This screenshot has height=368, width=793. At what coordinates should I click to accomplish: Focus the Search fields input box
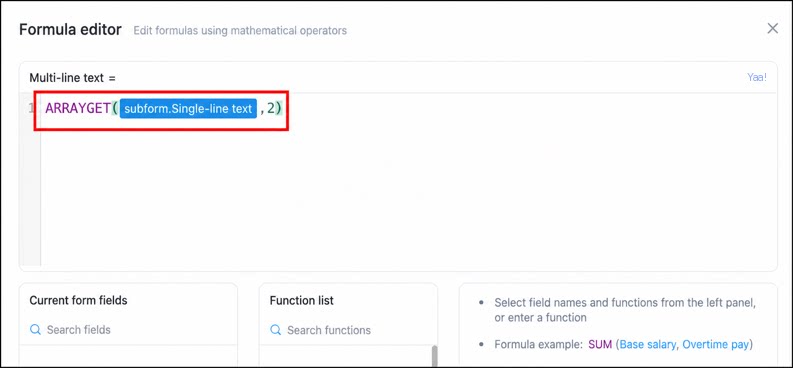pos(128,330)
